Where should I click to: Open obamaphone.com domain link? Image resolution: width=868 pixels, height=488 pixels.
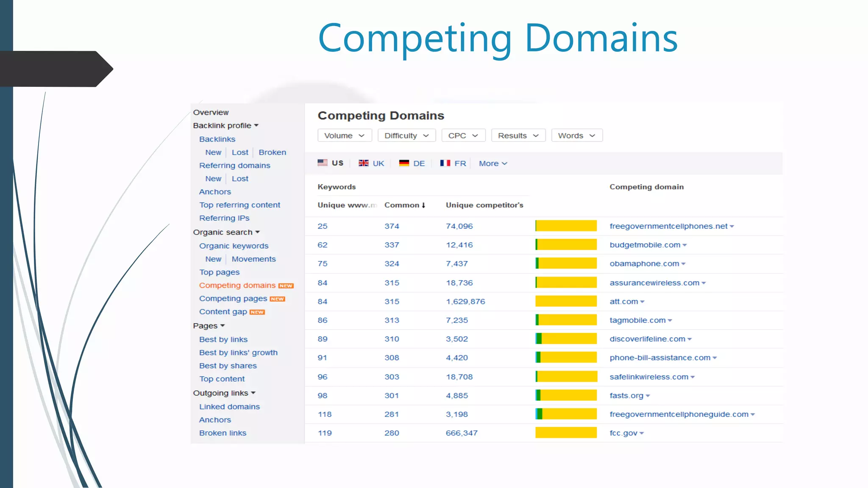click(x=644, y=263)
